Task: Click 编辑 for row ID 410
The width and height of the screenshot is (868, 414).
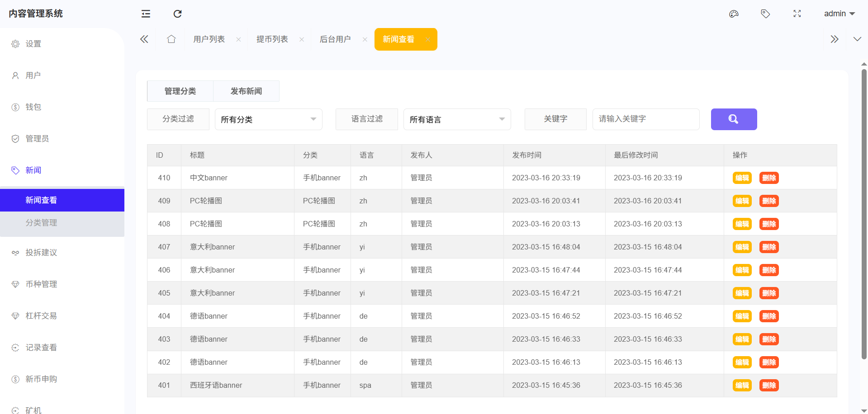Action: click(x=742, y=178)
